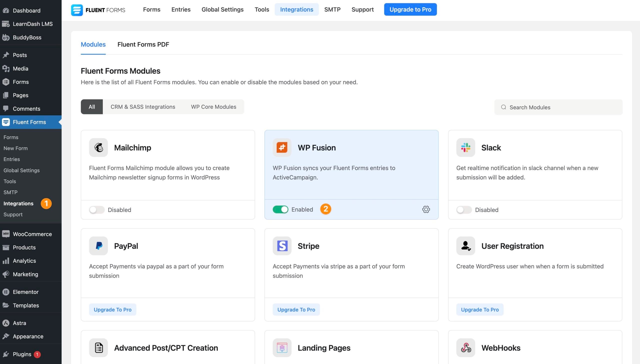Click the Upgrade to Pro button
The width and height of the screenshot is (640, 364).
410,9
